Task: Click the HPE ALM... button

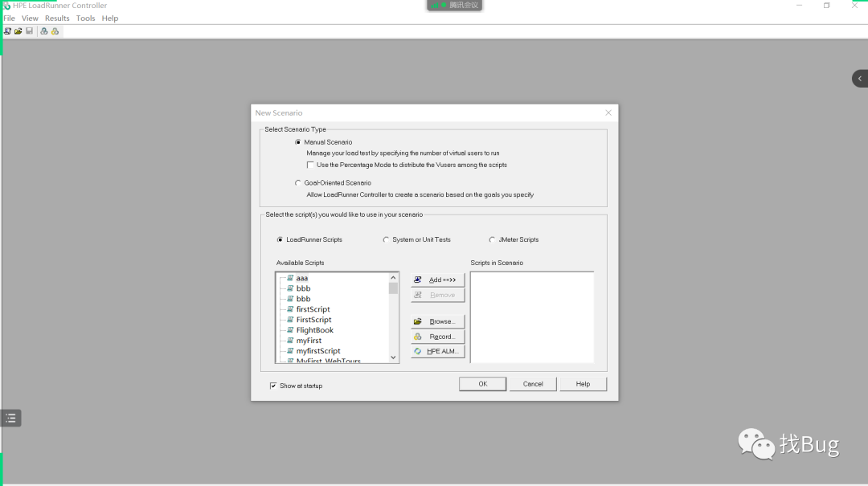Action: 437,352
